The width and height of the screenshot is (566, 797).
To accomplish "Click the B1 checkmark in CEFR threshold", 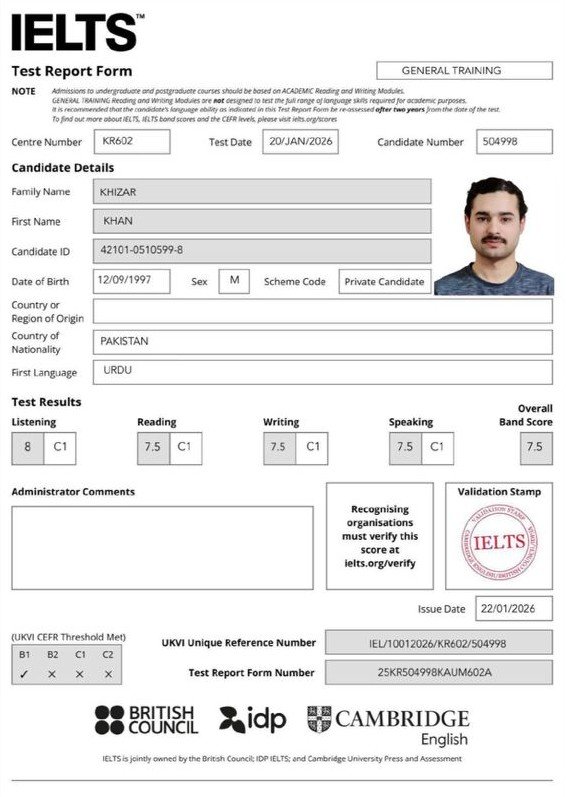I will point(24,675).
